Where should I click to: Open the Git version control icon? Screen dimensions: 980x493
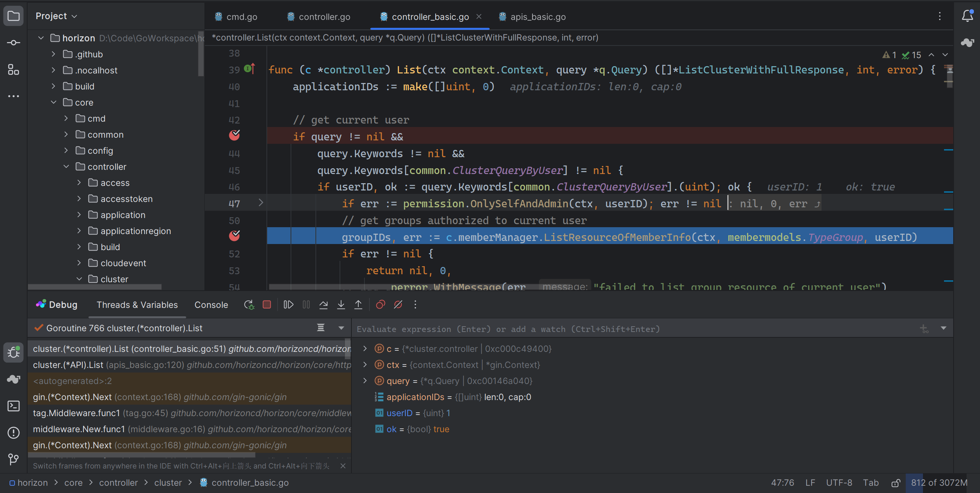13,459
